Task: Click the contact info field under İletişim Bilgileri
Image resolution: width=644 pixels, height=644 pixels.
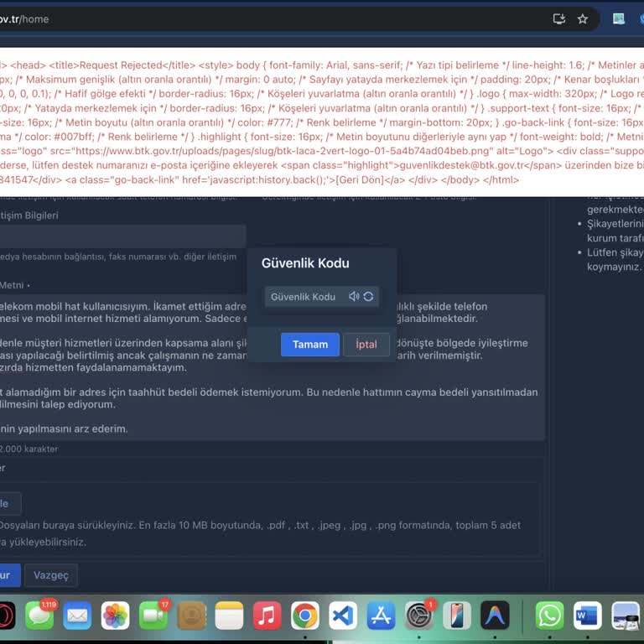Action: pos(122,236)
